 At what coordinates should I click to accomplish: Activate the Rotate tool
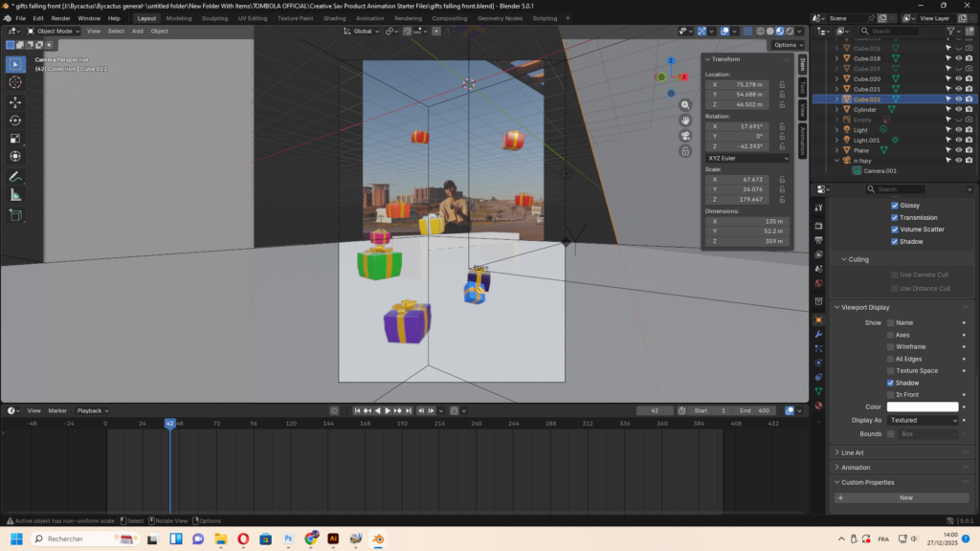pos(15,120)
